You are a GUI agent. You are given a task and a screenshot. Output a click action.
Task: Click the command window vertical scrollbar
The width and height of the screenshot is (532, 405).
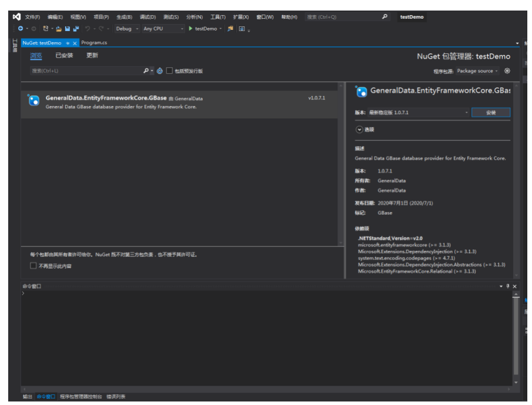coord(516,335)
